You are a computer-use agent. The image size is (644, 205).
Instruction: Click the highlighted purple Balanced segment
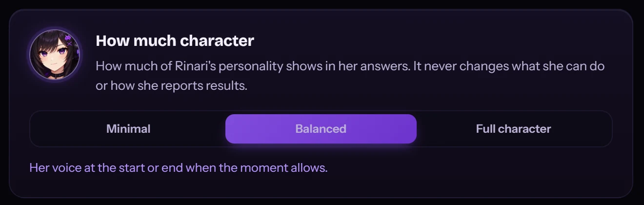[321, 129]
